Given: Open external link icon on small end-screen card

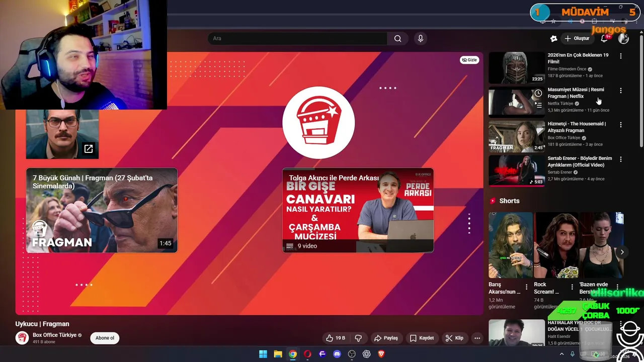Looking at the screenshot, I should 89,149.
